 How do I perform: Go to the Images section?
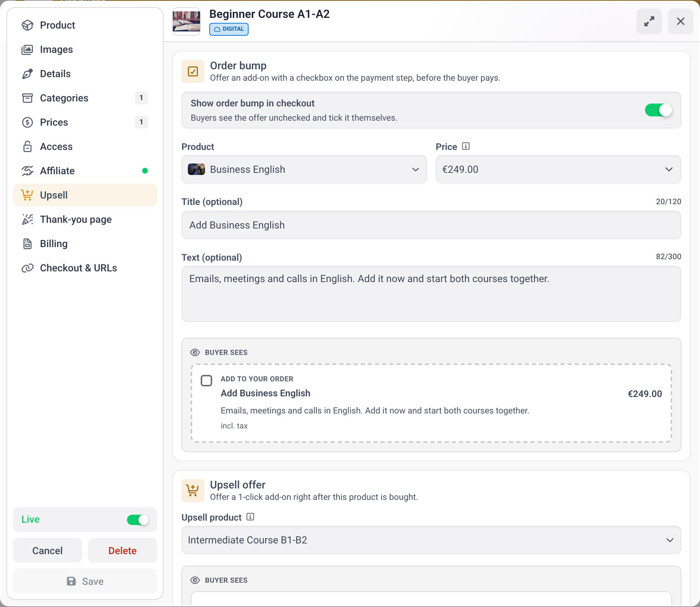[85, 49]
